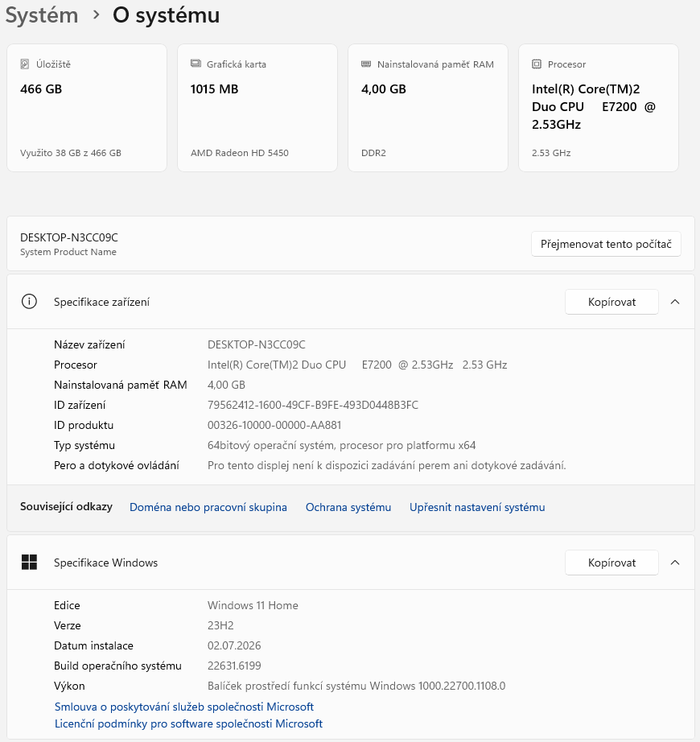Click the ID produktu label

[x=84, y=425]
